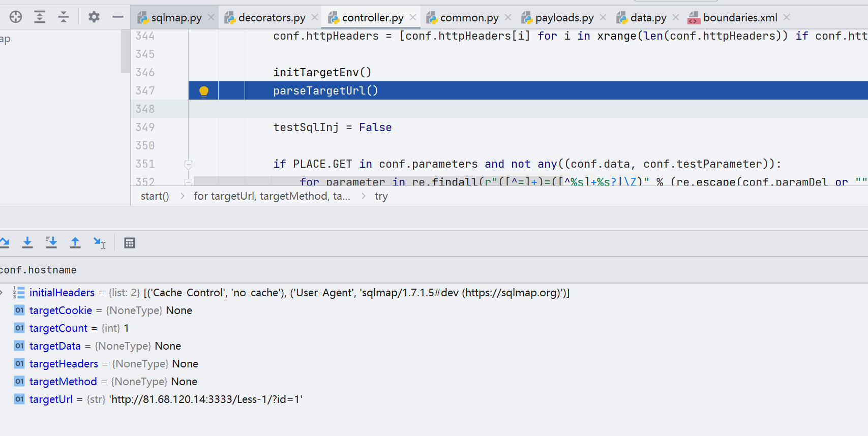
Task: Click the targetUrl value 'http://81.68.120.14:3333/Less-1/?id=1'
Action: (x=206, y=399)
